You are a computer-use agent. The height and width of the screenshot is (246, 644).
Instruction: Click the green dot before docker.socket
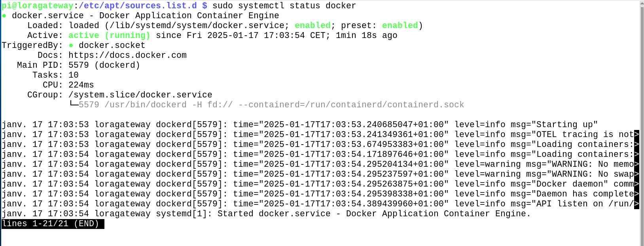click(x=71, y=46)
